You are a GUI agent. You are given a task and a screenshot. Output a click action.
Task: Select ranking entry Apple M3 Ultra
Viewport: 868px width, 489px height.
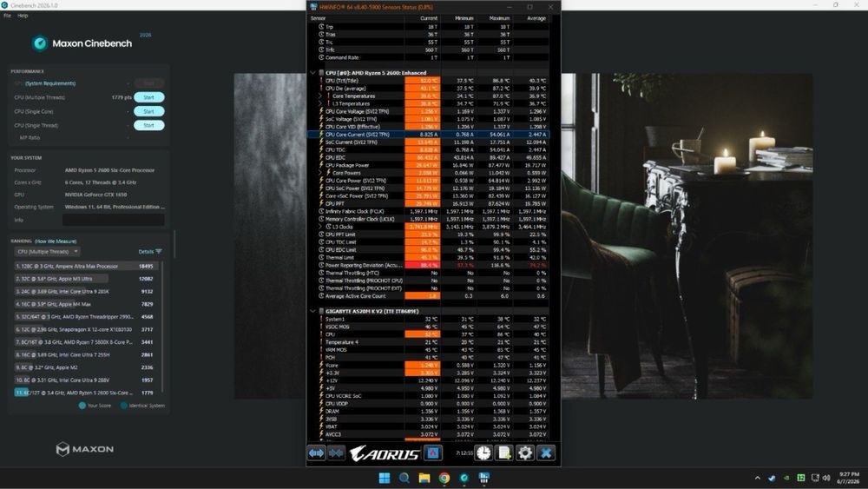pyautogui.click(x=86, y=279)
